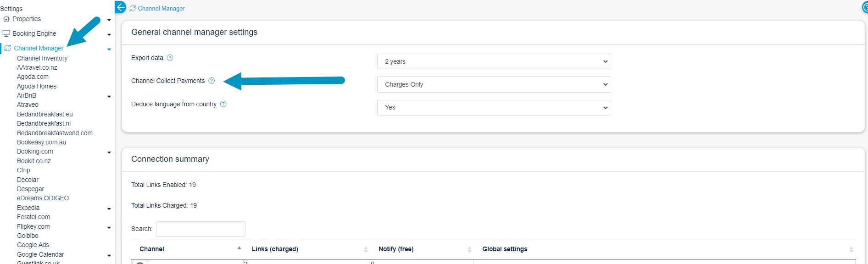The image size is (868, 264).
Task: Open AAtravel.co.nz channel settings
Action: pyautogui.click(x=37, y=67)
